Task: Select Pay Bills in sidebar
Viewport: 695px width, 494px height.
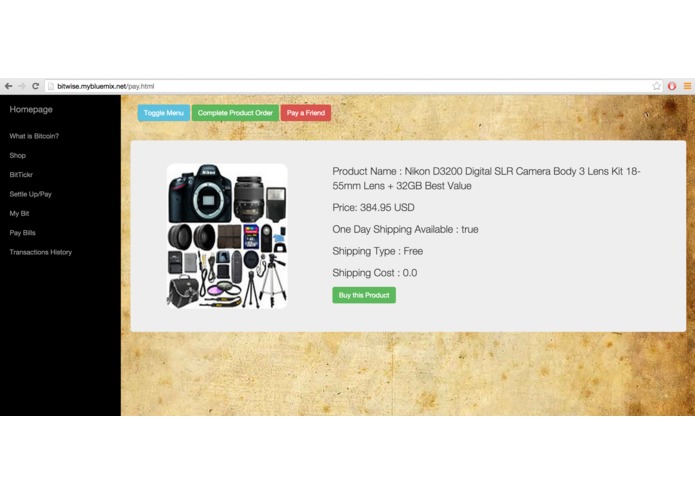Action: (x=23, y=233)
